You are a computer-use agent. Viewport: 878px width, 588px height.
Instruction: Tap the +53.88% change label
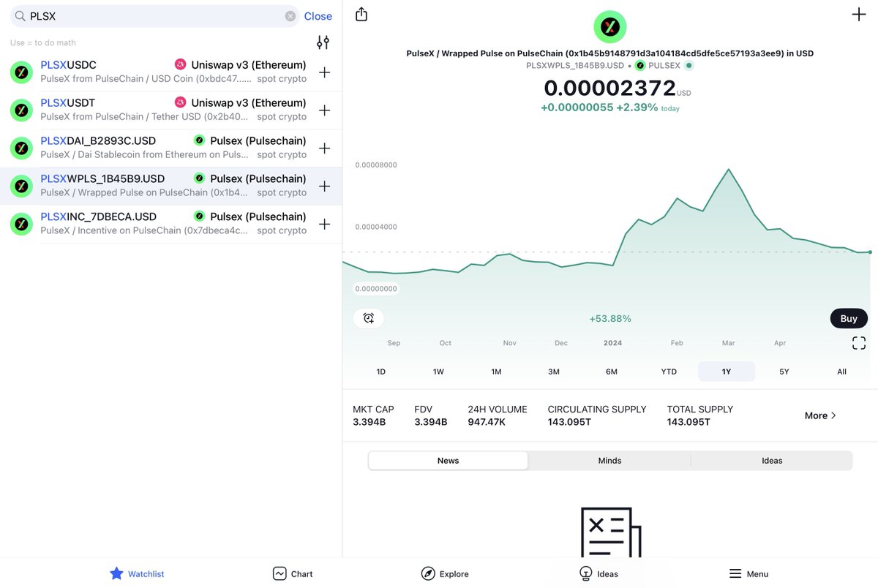610,319
